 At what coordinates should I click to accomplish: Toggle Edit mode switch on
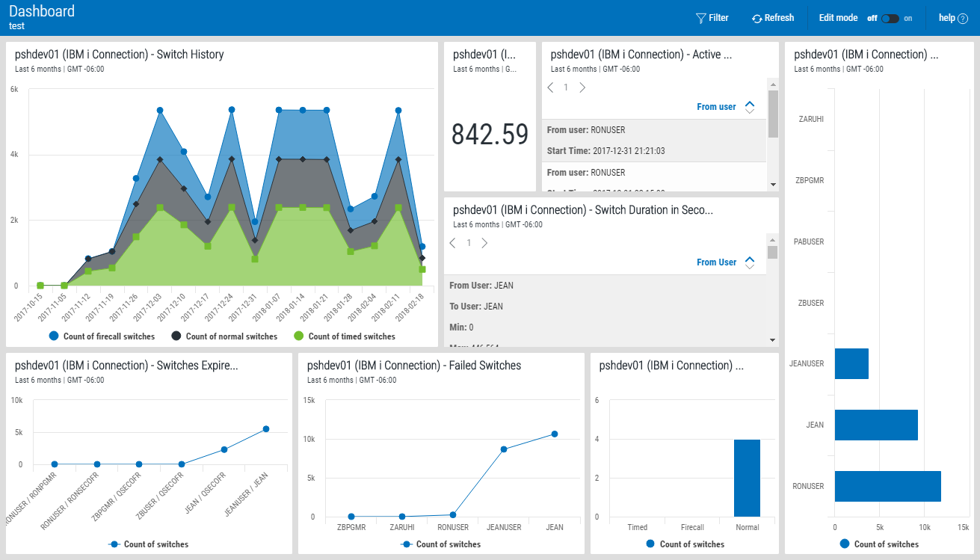tap(890, 19)
